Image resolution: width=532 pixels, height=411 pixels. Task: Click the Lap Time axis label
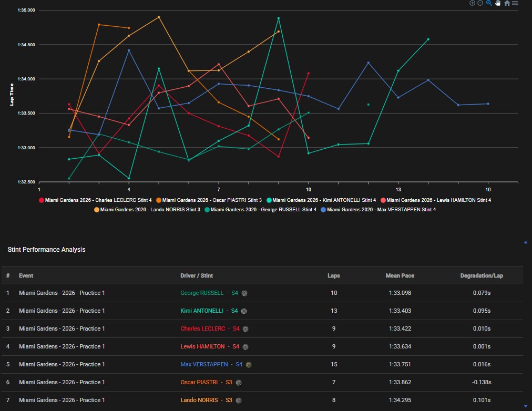pyautogui.click(x=12, y=95)
